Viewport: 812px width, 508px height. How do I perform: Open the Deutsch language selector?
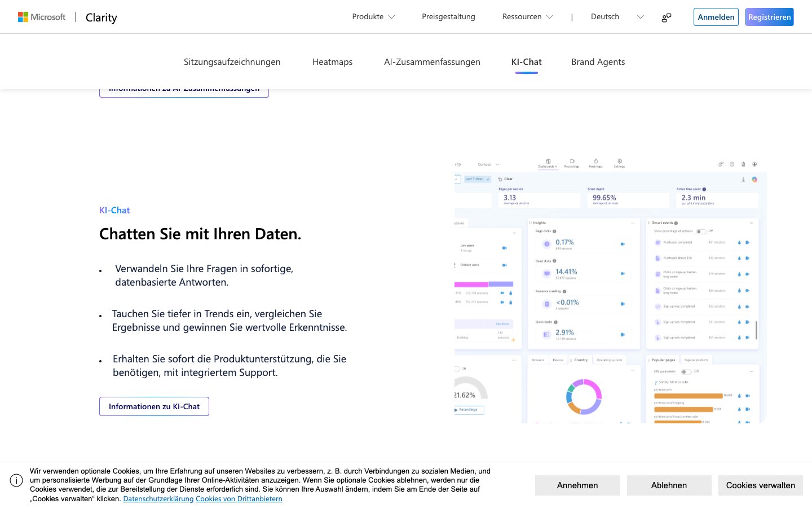(x=617, y=17)
